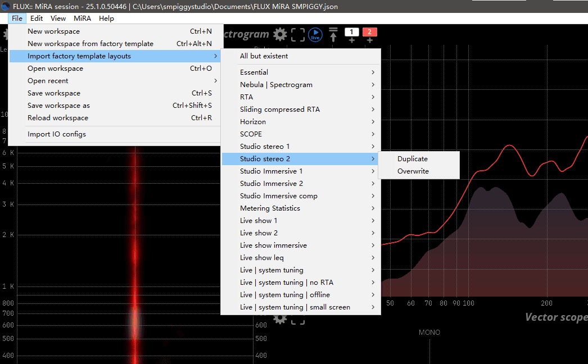Choose Import IO configs
588x364 pixels.
coord(114,134)
